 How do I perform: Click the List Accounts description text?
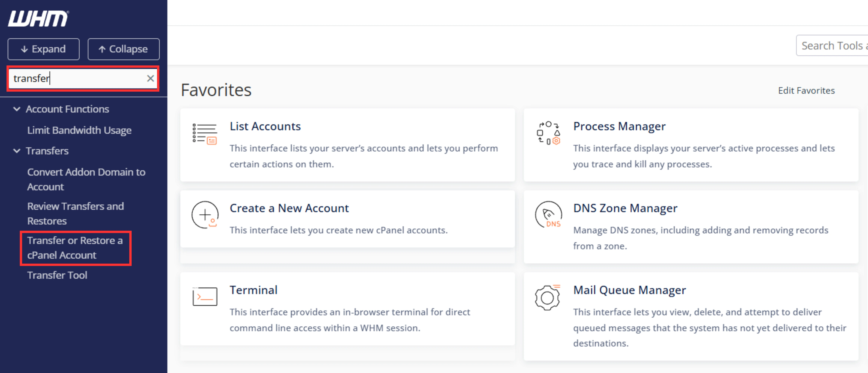pyautogui.click(x=364, y=156)
